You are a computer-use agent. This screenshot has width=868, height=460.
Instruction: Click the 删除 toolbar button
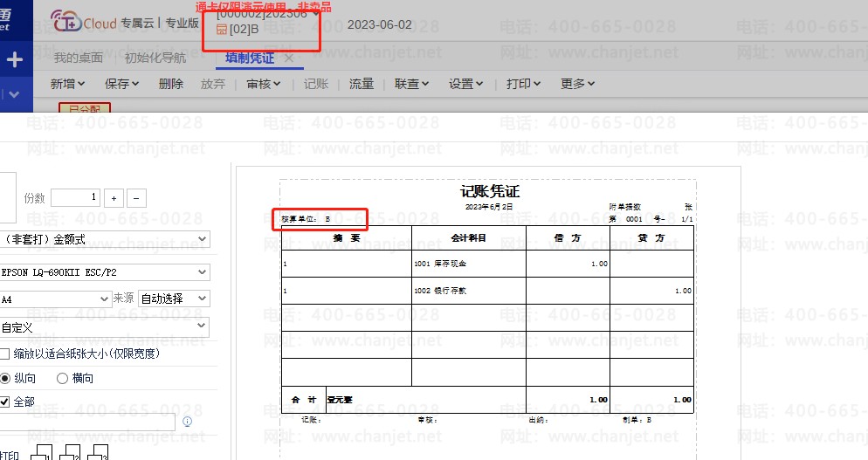coord(170,84)
